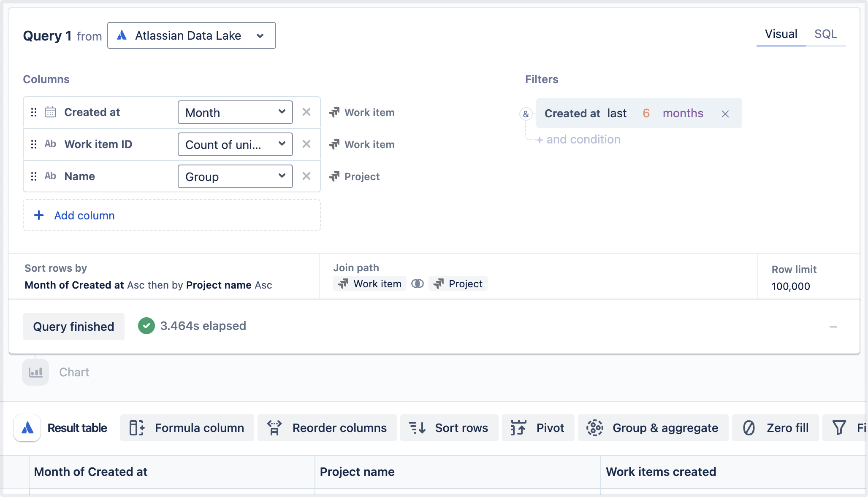This screenshot has width=868, height=497.
Task: Grab the drag handle for Name column
Action: click(x=34, y=176)
